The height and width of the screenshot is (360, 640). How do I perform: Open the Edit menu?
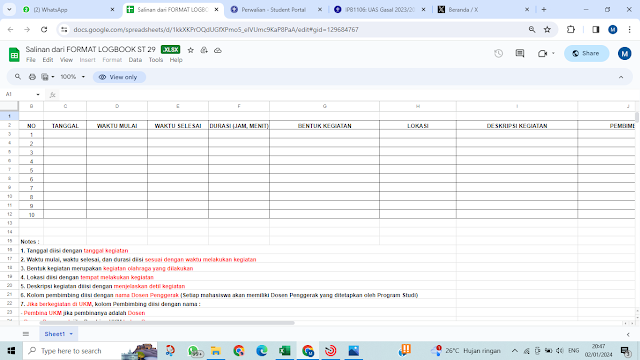click(x=48, y=60)
